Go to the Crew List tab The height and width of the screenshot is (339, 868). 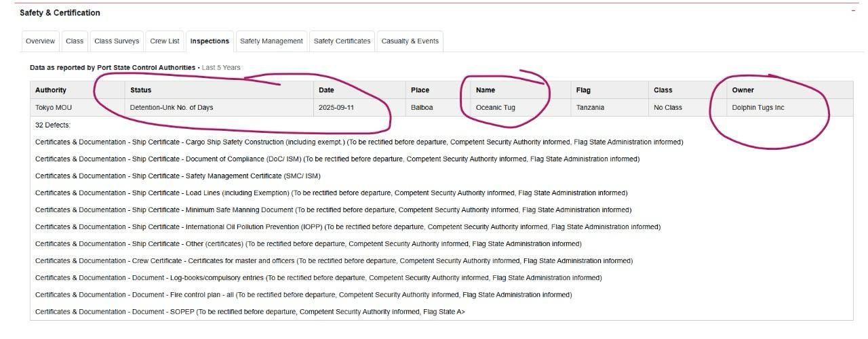click(165, 41)
